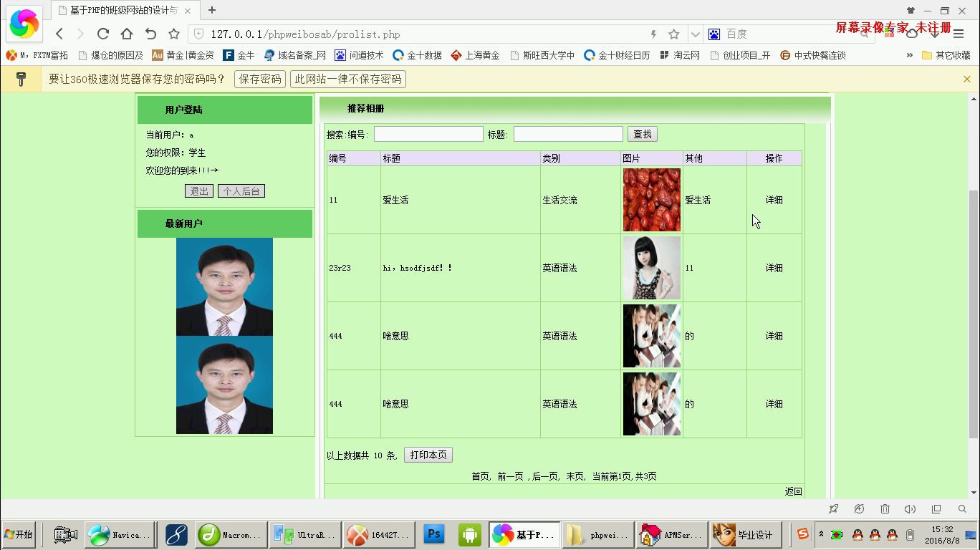Dismiss the save password bar
980x550 pixels.
[x=966, y=79]
